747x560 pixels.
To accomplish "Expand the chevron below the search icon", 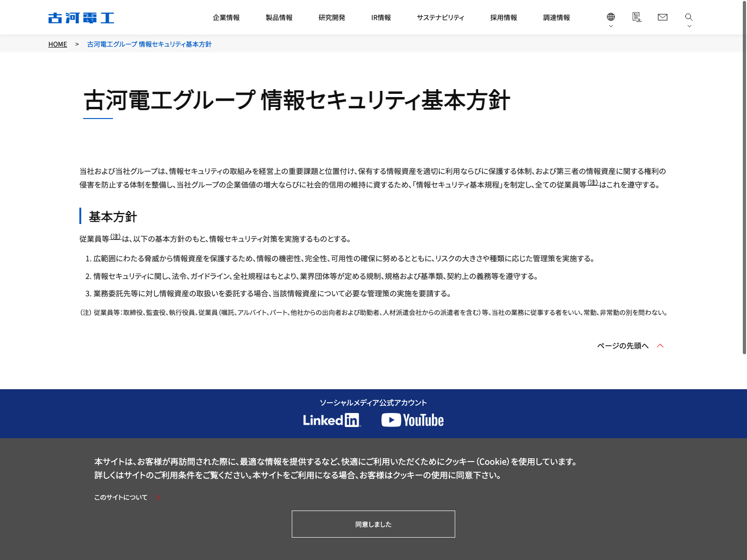I will point(689,26).
